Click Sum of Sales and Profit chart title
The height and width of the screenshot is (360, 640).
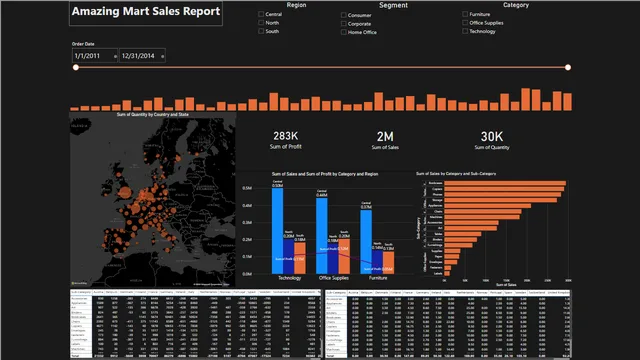(325, 174)
